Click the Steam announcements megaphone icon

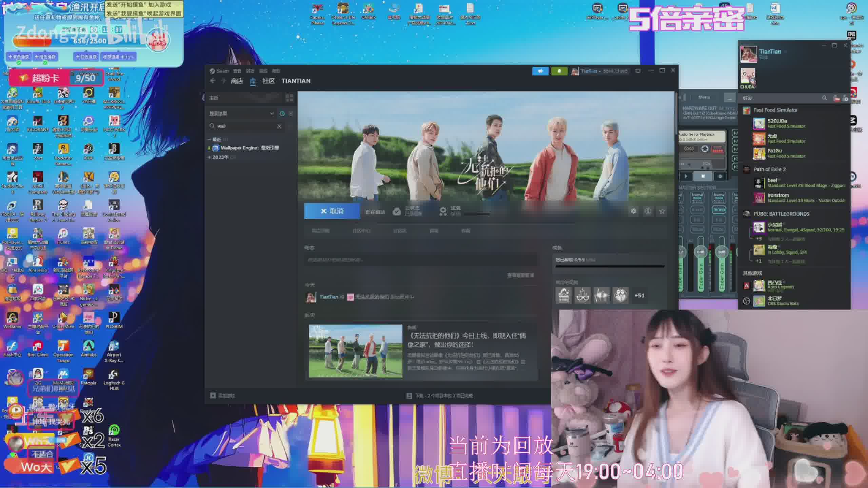[x=540, y=71]
